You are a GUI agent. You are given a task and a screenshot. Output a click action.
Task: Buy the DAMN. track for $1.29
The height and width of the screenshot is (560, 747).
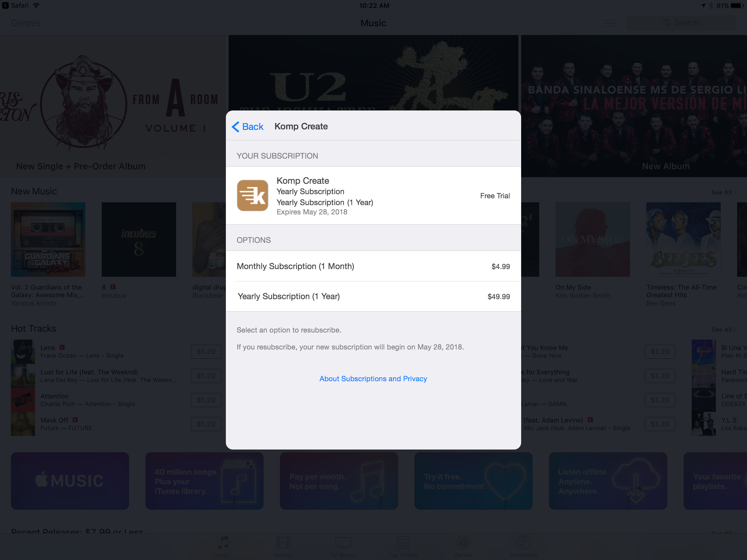pyautogui.click(x=660, y=400)
